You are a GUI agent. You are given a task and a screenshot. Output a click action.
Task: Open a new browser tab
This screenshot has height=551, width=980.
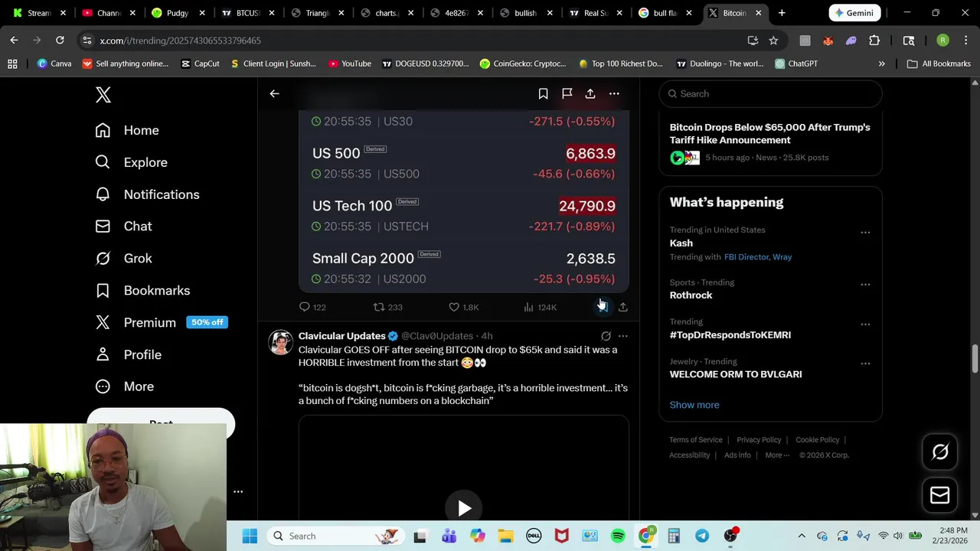tap(782, 13)
